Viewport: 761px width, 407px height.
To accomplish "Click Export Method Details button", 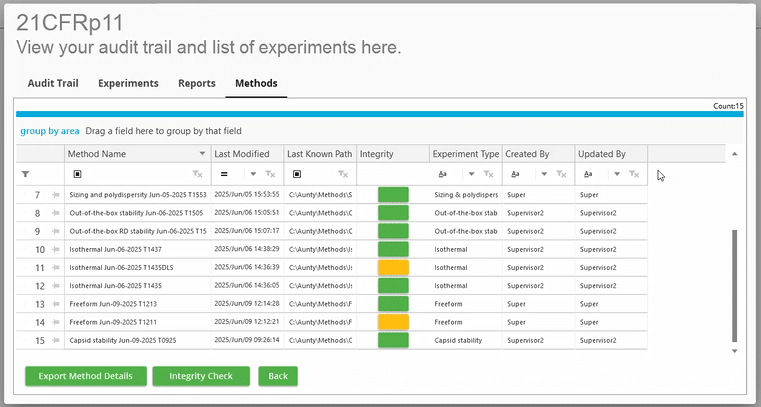I will click(x=85, y=376).
